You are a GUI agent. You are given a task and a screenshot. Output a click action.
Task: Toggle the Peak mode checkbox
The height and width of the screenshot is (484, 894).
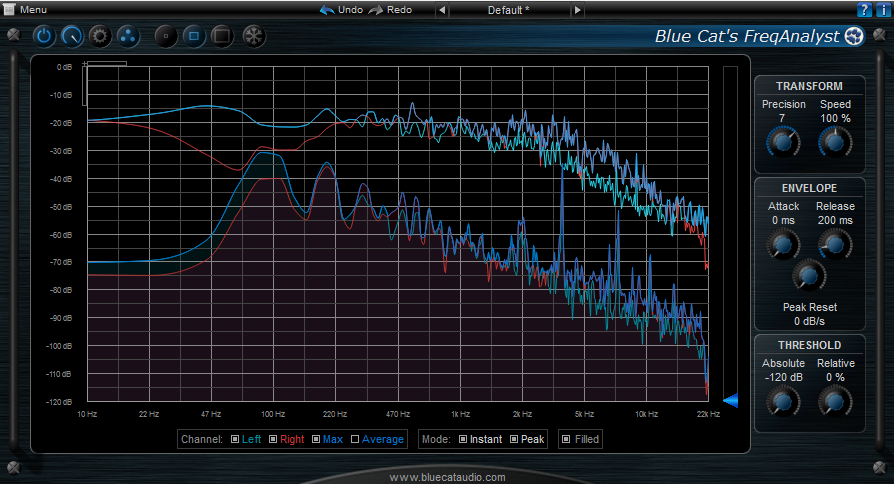tap(514, 439)
